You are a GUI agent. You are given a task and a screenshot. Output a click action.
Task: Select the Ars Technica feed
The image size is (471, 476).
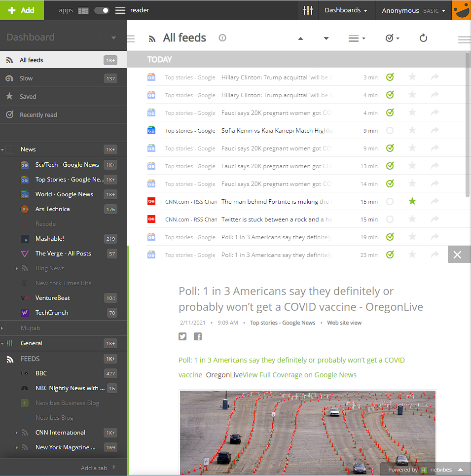coord(52,209)
